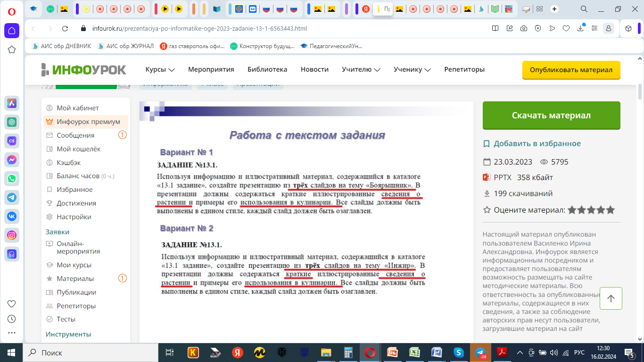
Task: Open browser profile account icon
Action: (x=609, y=28)
